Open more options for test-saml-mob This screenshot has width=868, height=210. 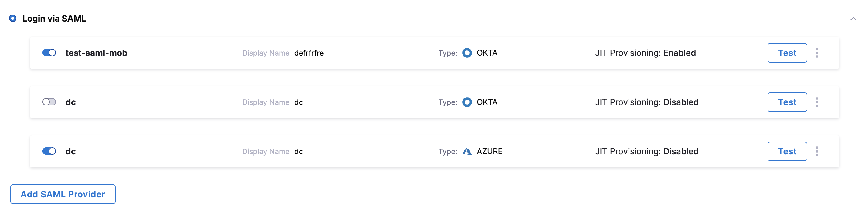(816, 53)
